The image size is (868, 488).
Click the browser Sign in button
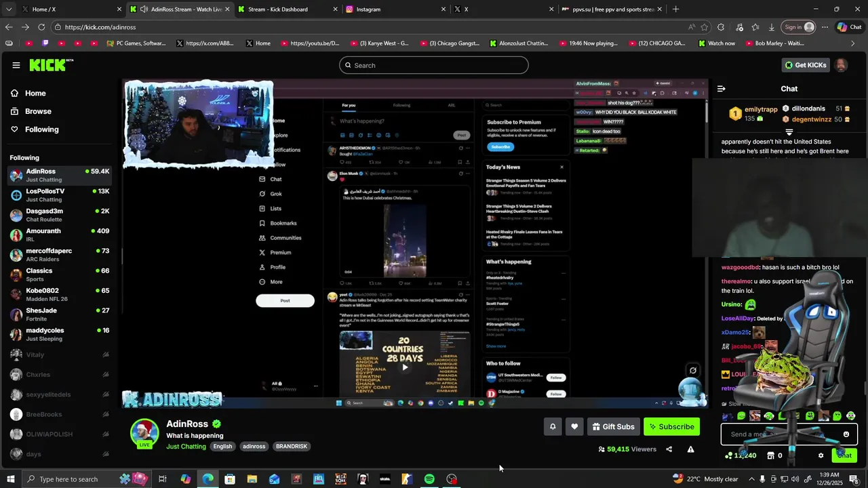[x=799, y=27]
